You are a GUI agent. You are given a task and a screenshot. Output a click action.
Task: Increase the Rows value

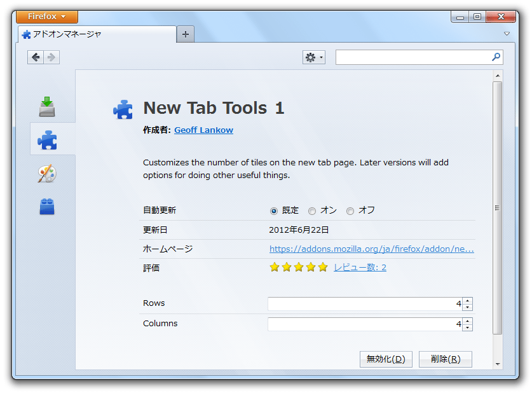click(468, 301)
